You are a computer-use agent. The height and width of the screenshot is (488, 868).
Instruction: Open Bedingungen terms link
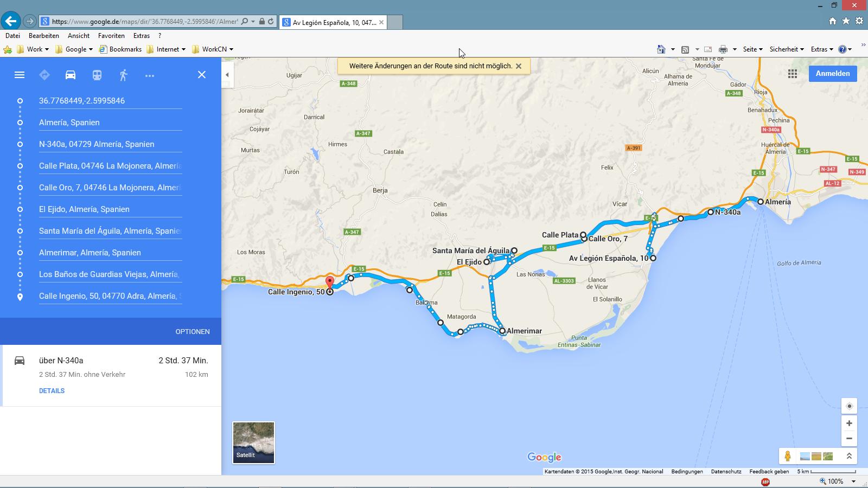[687, 472]
